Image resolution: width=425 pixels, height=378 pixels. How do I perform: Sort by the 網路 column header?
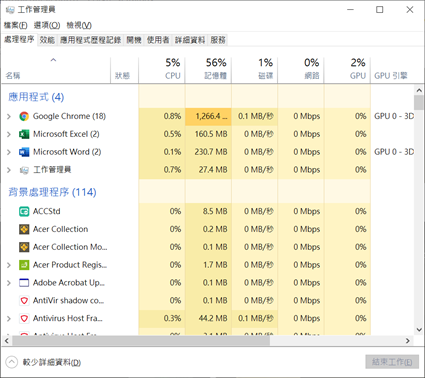click(301, 69)
